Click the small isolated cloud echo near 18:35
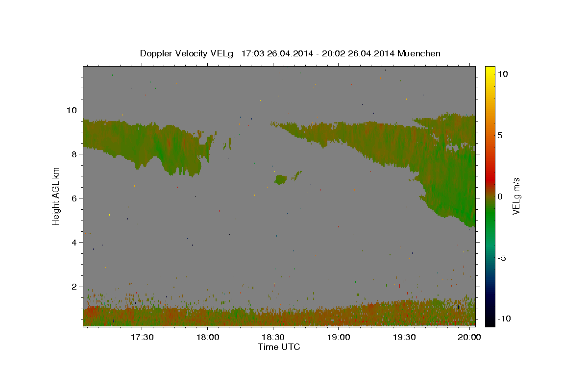Viewport: 588px width, 392px height. [281, 180]
